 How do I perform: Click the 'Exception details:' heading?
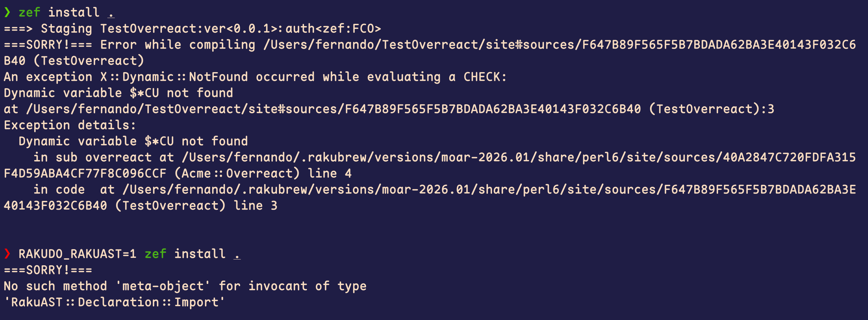[70, 125]
